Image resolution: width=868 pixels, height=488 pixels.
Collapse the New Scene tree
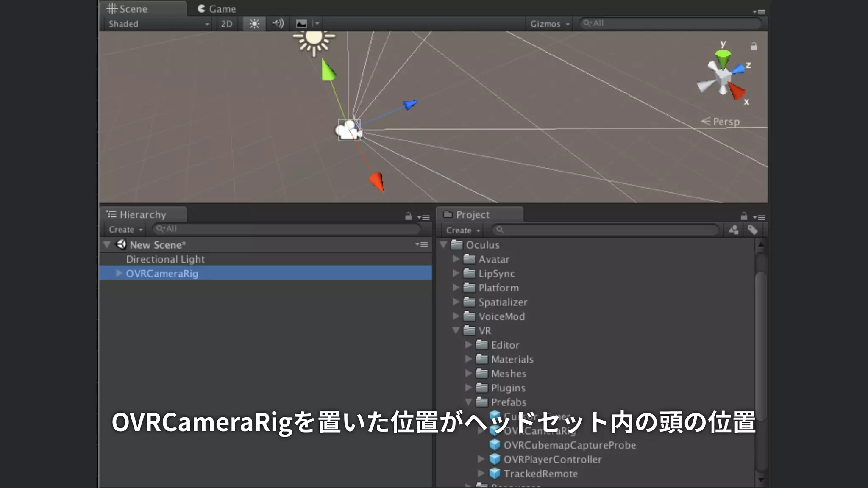click(107, 245)
